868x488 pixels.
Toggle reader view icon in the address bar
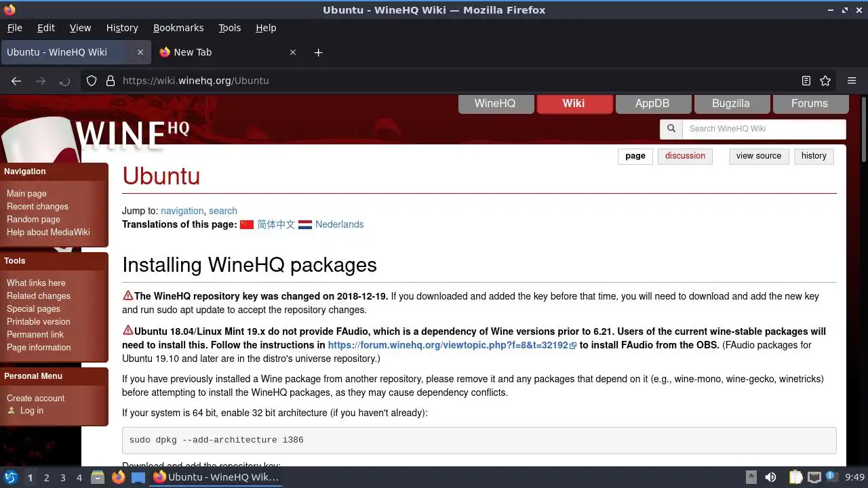pyautogui.click(x=806, y=81)
